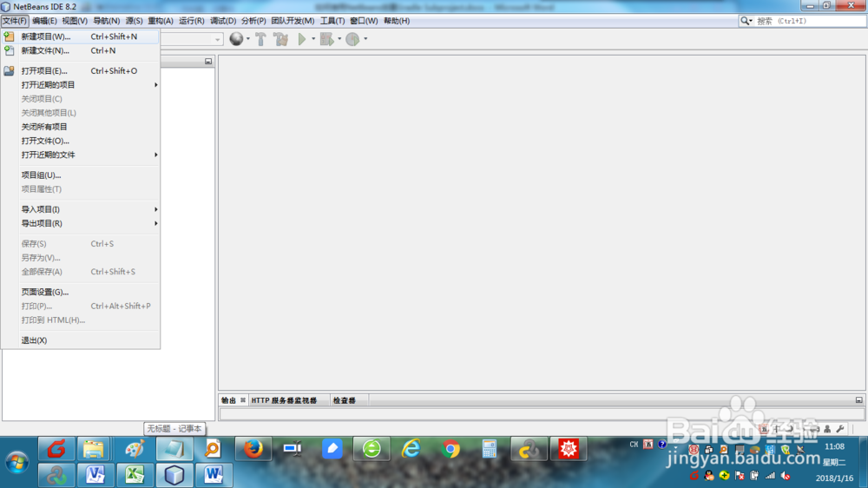868x488 pixels.
Task: Choose New File menu entry
Action: [81, 50]
